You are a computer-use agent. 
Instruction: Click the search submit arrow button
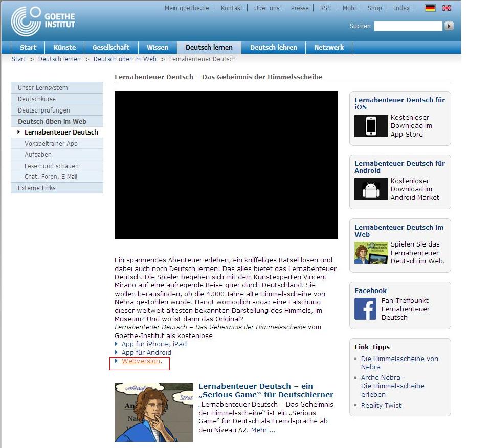click(x=449, y=26)
